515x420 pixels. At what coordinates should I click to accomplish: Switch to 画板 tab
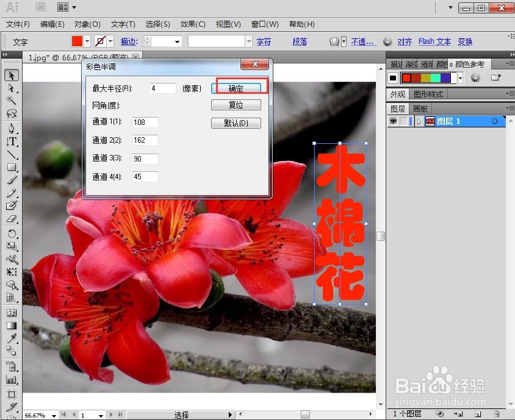click(x=420, y=109)
